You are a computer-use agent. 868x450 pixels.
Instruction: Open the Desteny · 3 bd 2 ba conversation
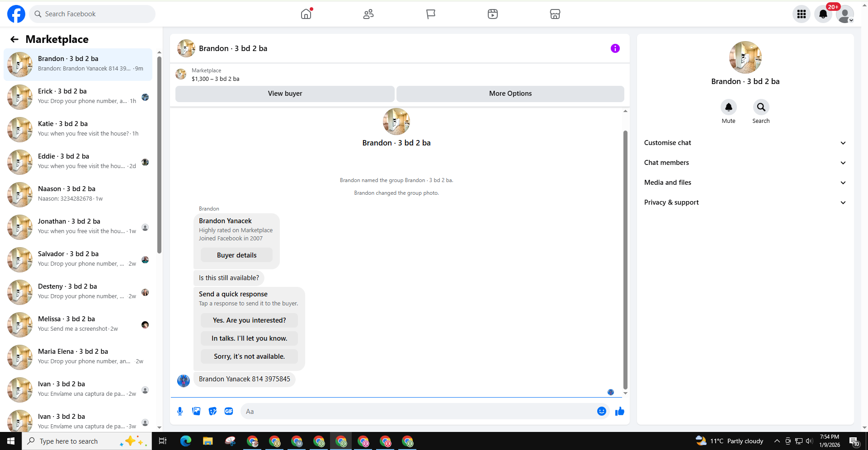coord(78,292)
